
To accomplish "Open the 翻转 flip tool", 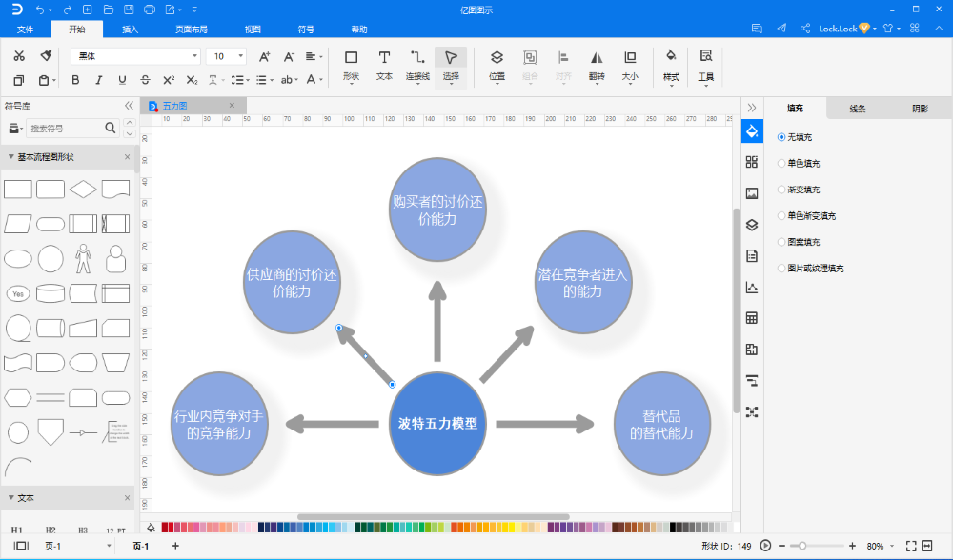I will [597, 66].
